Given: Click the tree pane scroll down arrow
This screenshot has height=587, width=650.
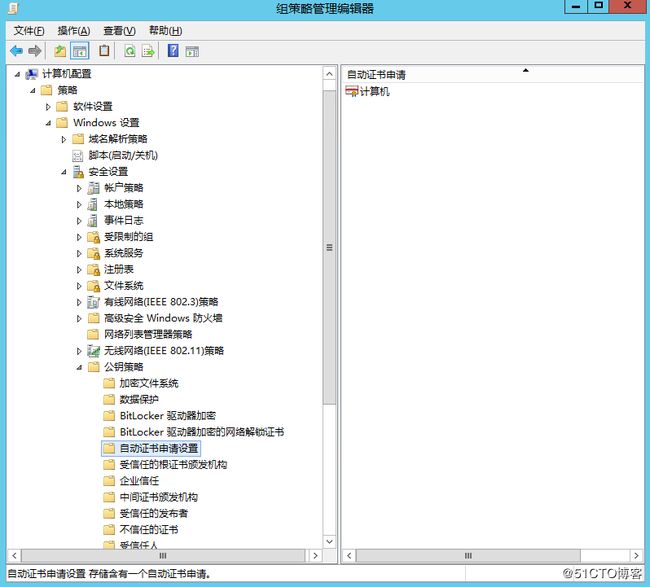Looking at the screenshot, I should pos(329,542).
